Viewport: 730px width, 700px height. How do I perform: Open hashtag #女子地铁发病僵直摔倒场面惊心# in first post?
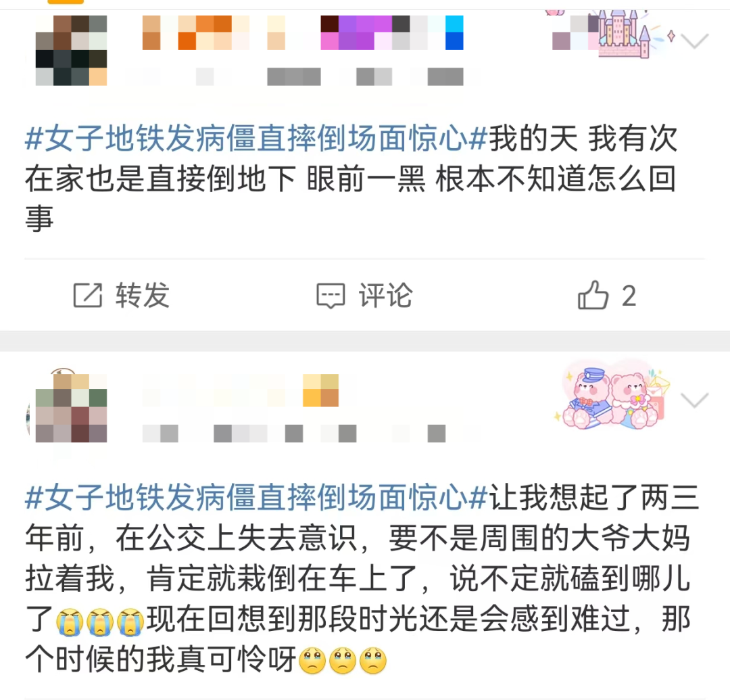click(x=256, y=139)
